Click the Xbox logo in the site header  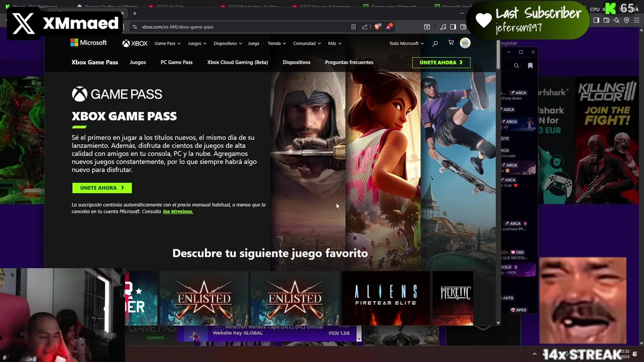pyautogui.click(x=135, y=44)
